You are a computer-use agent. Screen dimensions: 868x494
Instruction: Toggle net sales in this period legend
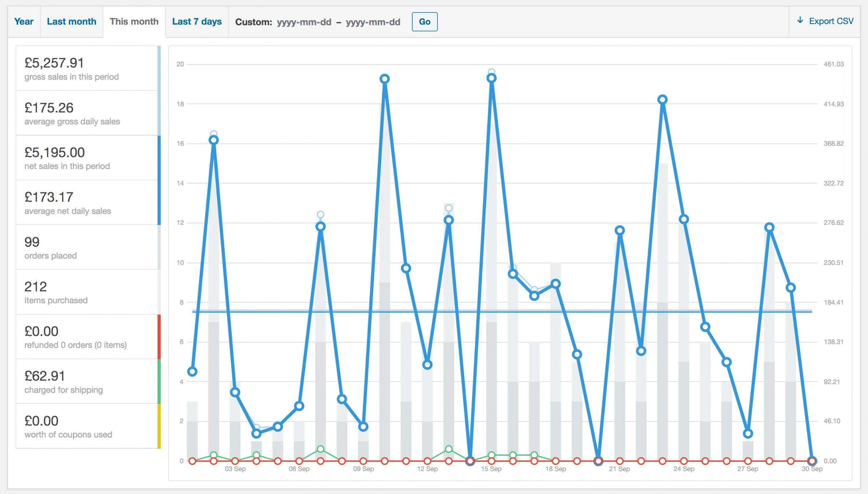[88, 158]
